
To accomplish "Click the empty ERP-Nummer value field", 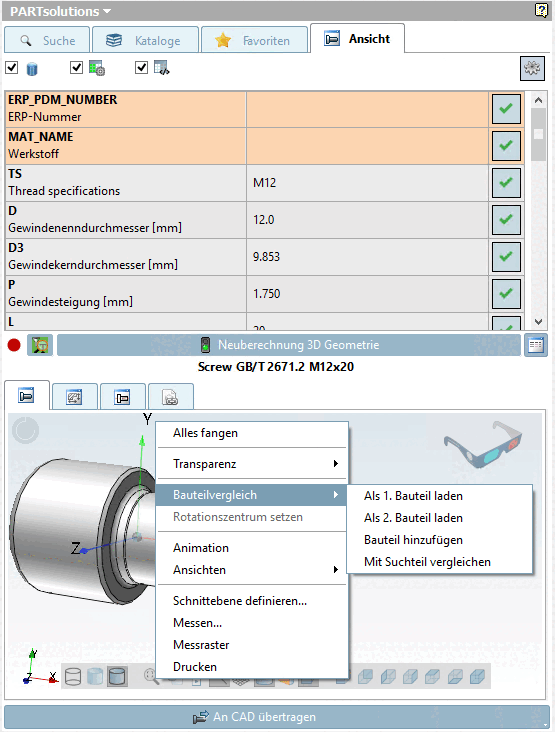I will (367, 109).
